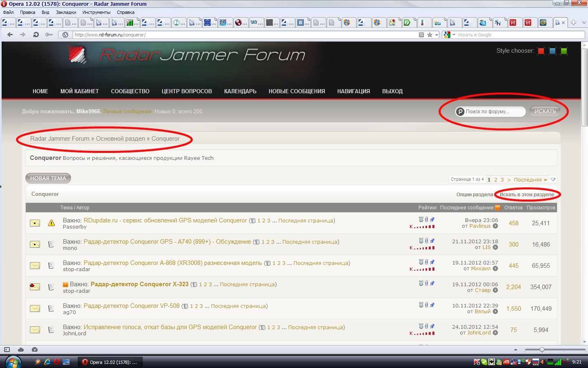Click the Opera Link cloud icon
The width and height of the screenshot is (588, 368).
(x=21, y=350)
